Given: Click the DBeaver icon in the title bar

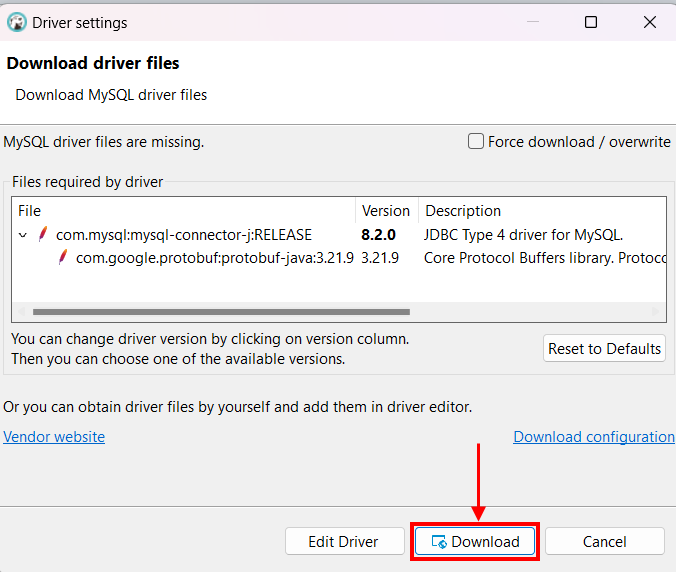Looking at the screenshot, I should coord(17,22).
